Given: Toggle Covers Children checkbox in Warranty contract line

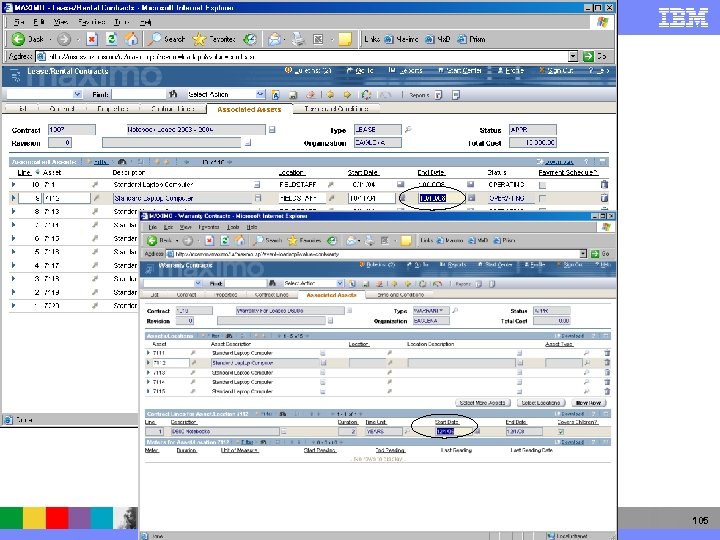Looking at the screenshot, I should click(x=561, y=432).
